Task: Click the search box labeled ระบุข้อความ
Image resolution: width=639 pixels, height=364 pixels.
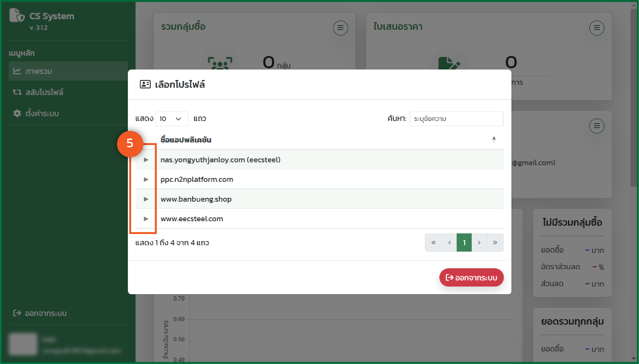Action: (456, 119)
